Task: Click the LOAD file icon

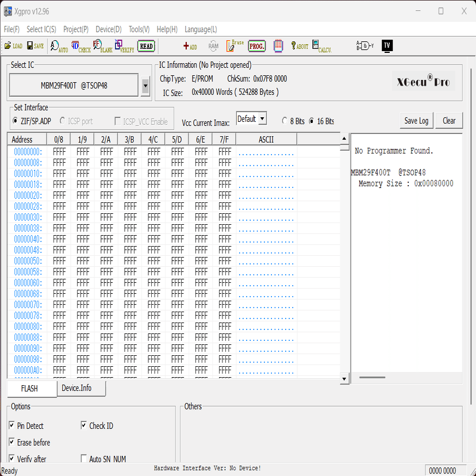Action: click(13, 46)
